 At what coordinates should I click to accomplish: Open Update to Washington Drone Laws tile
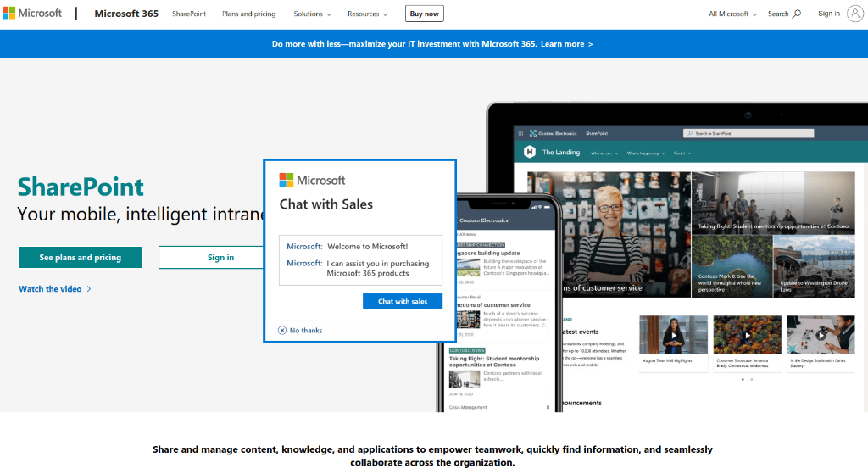(814, 266)
